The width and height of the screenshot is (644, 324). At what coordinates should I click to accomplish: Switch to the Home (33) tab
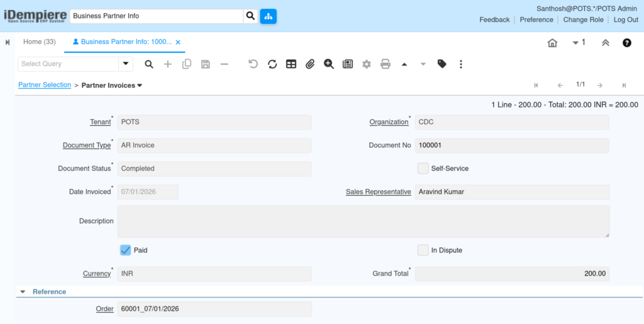(x=40, y=42)
